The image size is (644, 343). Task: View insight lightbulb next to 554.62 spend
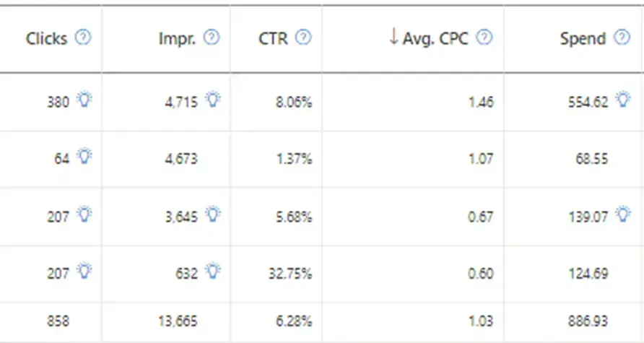tap(622, 101)
